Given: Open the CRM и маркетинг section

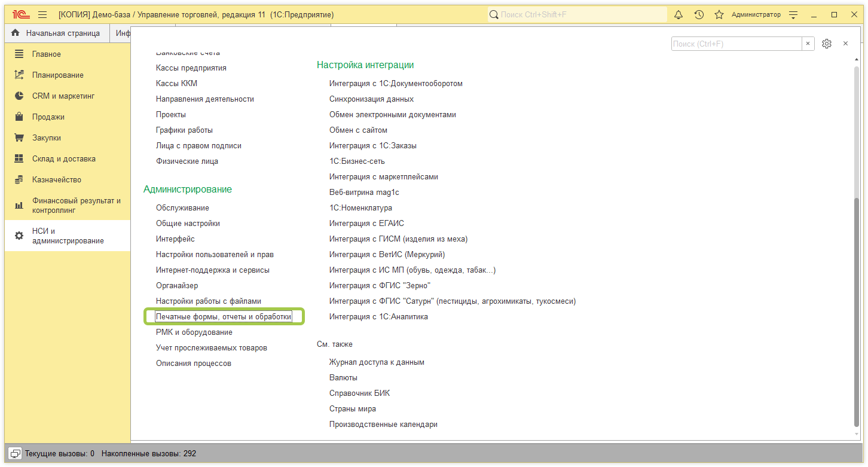Looking at the screenshot, I should coord(63,96).
